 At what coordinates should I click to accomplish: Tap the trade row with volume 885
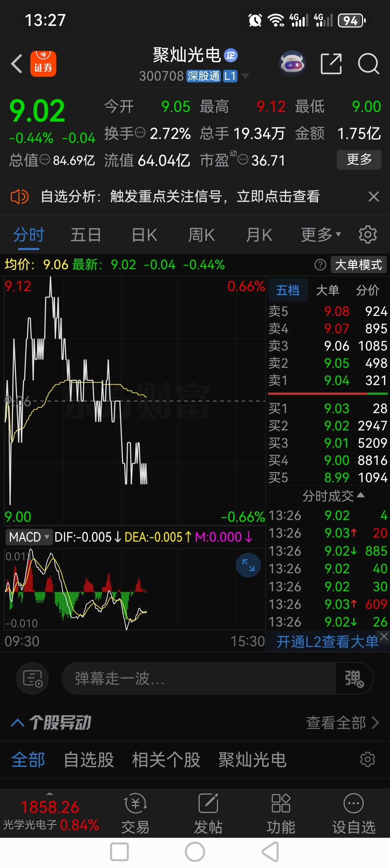point(328,551)
